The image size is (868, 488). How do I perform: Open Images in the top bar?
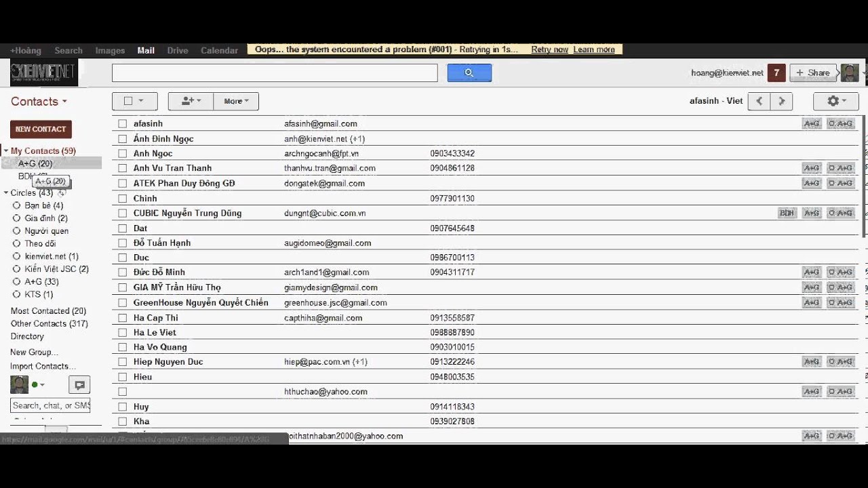110,50
